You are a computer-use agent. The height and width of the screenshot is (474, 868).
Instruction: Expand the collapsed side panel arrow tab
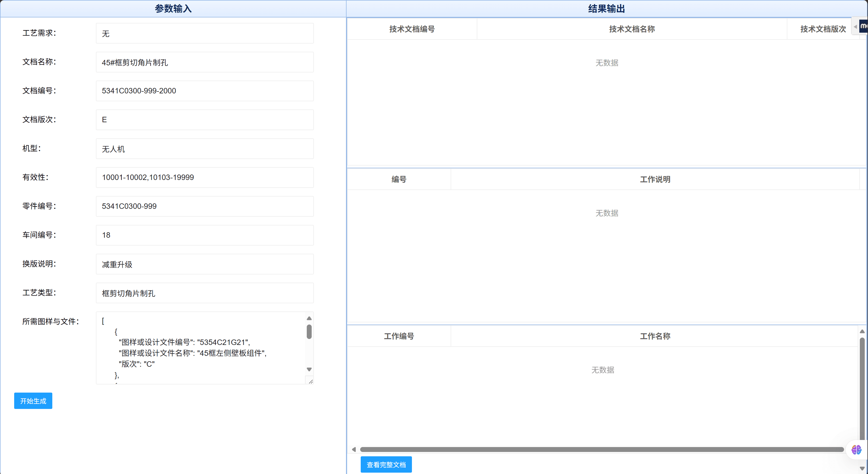click(x=855, y=27)
